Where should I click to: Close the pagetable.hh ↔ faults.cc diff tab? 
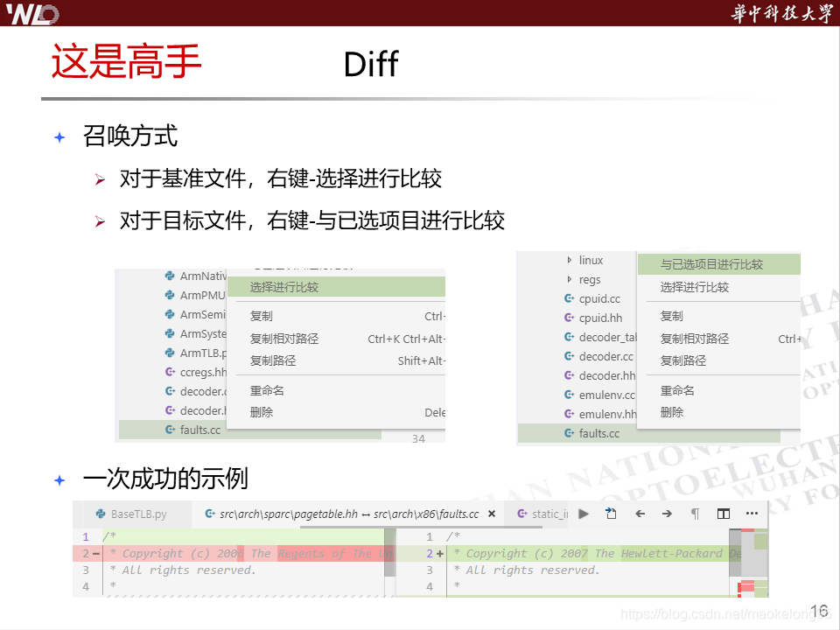pos(492,514)
